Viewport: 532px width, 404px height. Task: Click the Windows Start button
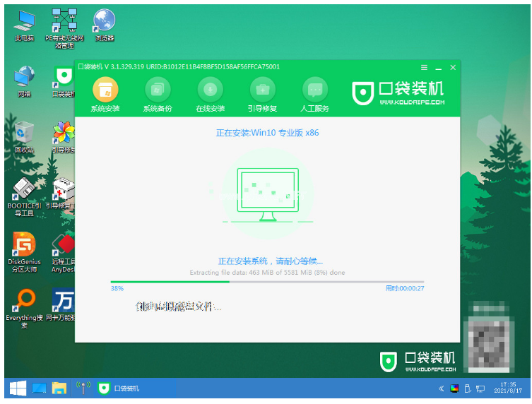(18, 388)
